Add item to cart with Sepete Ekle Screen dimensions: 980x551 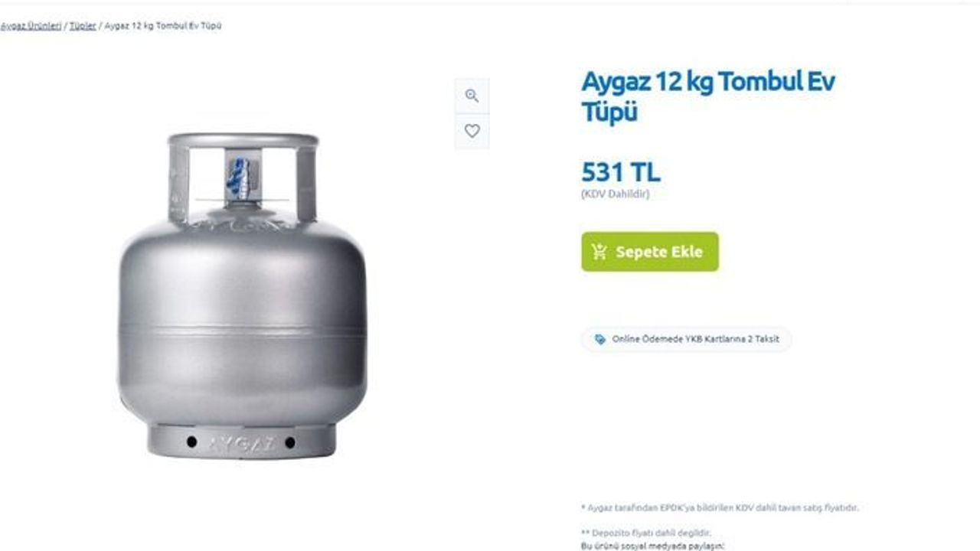650,252
